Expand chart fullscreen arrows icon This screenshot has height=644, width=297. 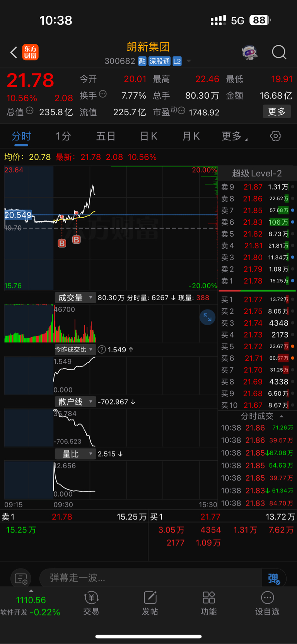(207, 317)
